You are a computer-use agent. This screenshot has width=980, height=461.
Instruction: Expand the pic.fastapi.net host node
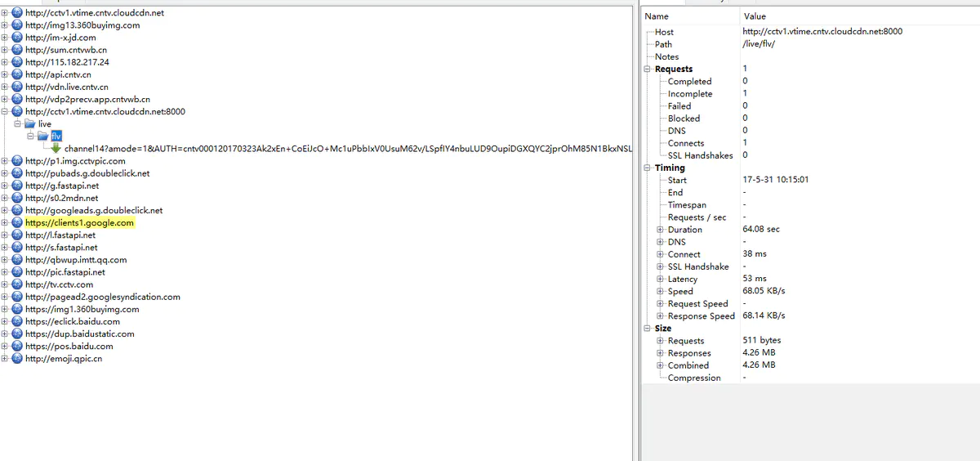pos(6,272)
